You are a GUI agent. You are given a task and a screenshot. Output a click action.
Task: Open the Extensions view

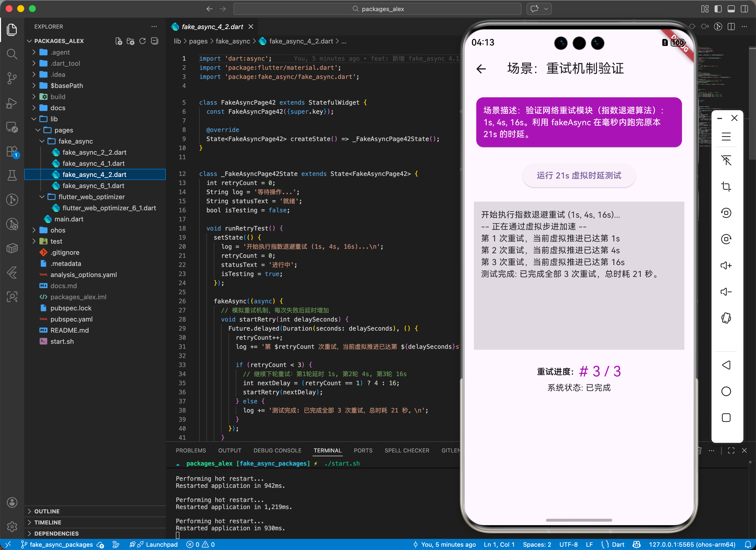[12, 152]
